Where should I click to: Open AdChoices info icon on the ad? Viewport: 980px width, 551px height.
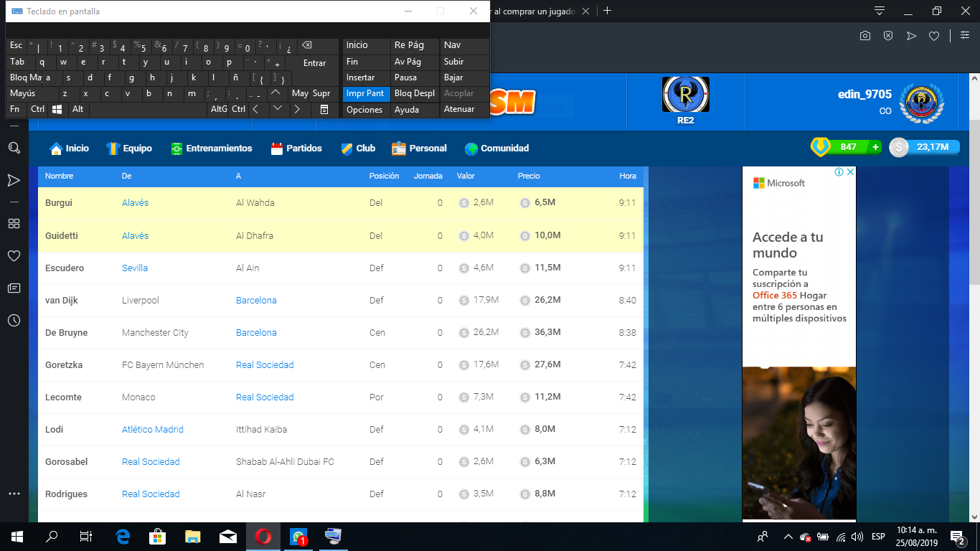click(x=839, y=172)
